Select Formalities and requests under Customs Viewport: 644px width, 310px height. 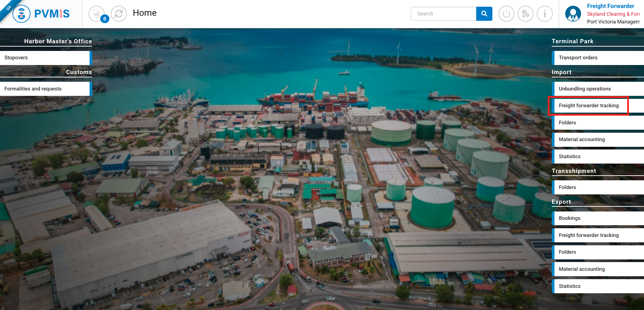45,89
